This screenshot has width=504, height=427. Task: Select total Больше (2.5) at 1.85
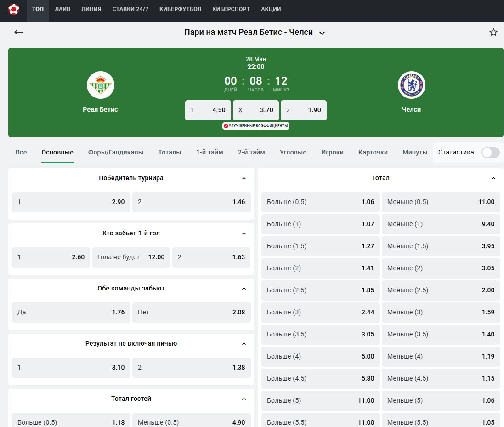point(321,290)
